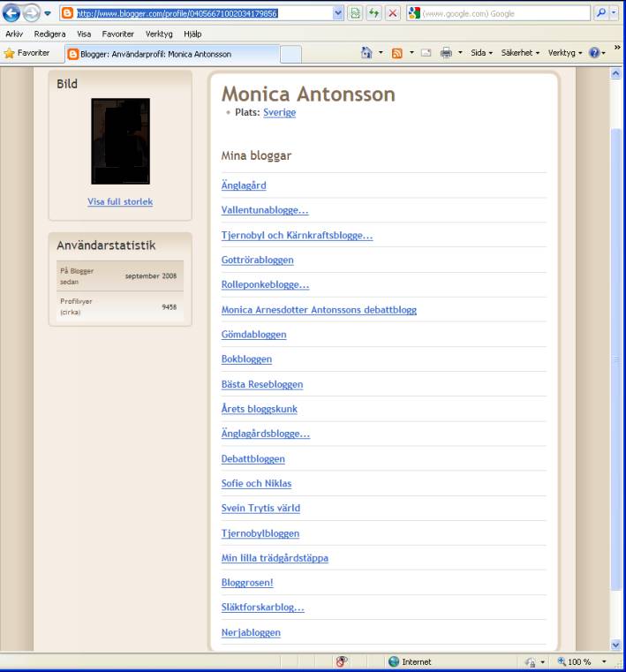This screenshot has height=672, width=626.
Task: Open the Hjälp menu
Action: coord(192,34)
